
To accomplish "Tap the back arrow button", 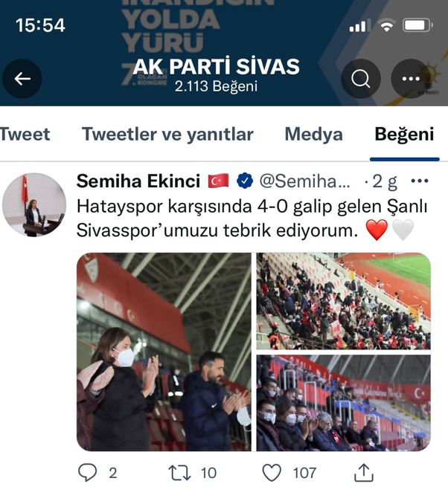I will point(22,79).
